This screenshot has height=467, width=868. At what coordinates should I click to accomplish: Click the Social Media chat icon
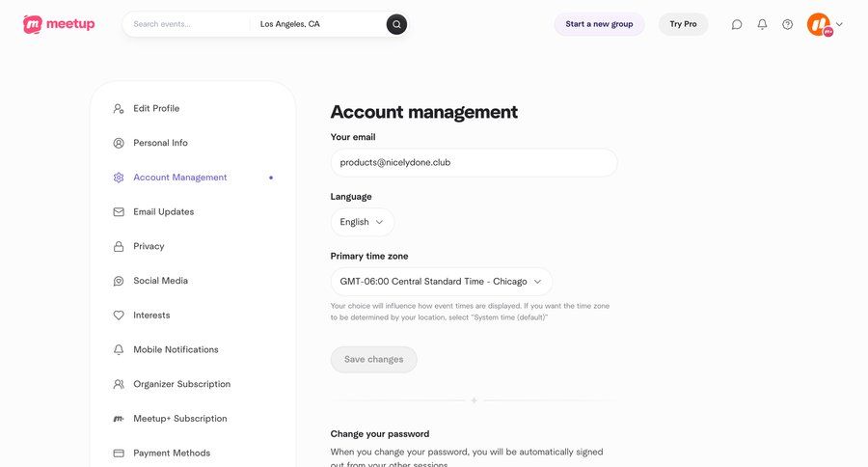119,281
